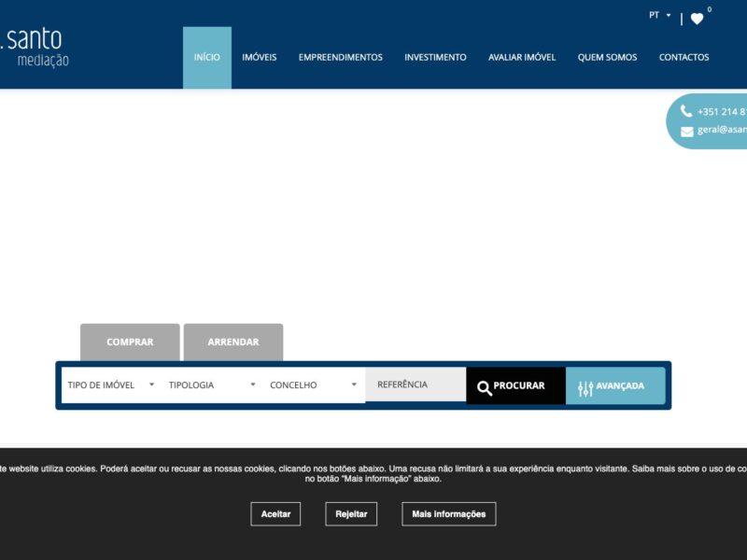747x560 pixels.
Task: Click the Procurar search button
Action: (x=516, y=385)
